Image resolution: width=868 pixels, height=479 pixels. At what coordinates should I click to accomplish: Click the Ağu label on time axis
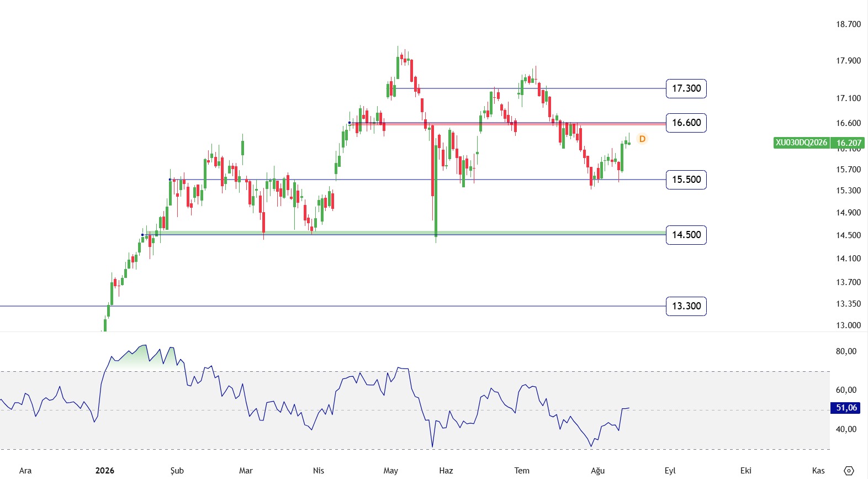598,471
